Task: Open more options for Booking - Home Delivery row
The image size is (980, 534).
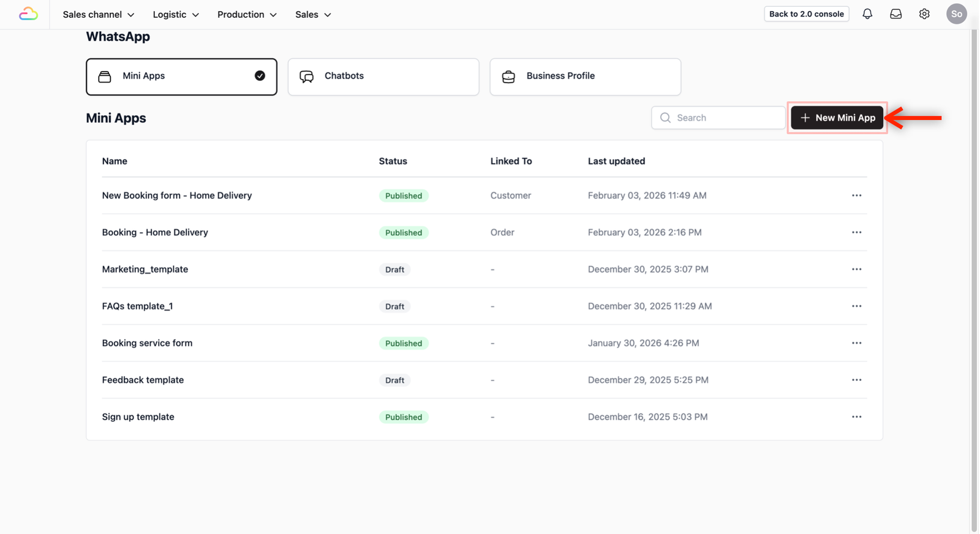Action: (x=856, y=233)
